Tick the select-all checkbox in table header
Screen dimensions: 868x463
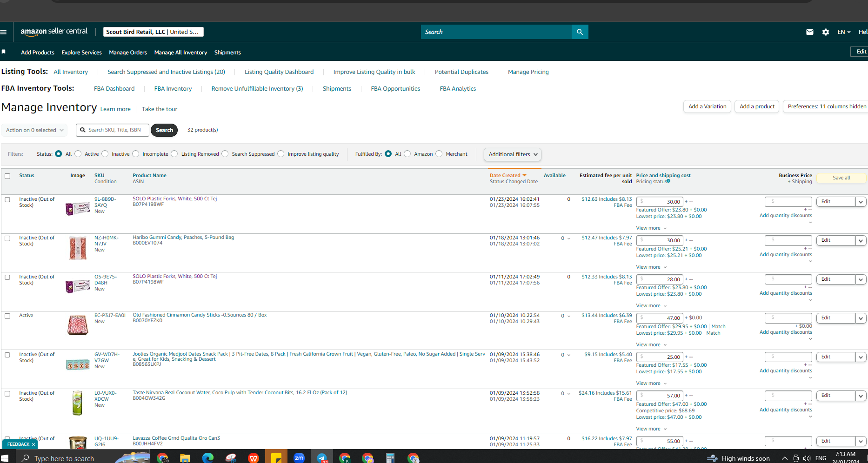tap(7, 176)
